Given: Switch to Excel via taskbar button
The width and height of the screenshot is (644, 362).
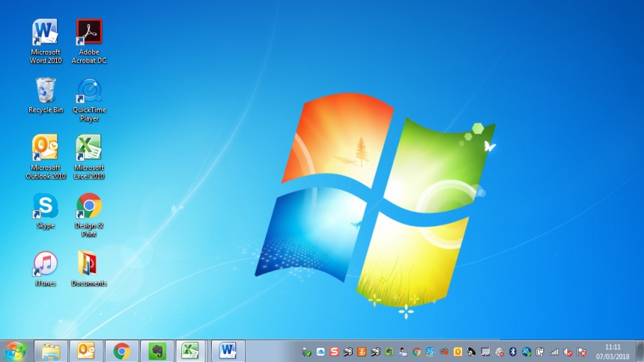Looking at the screenshot, I should point(190,352).
